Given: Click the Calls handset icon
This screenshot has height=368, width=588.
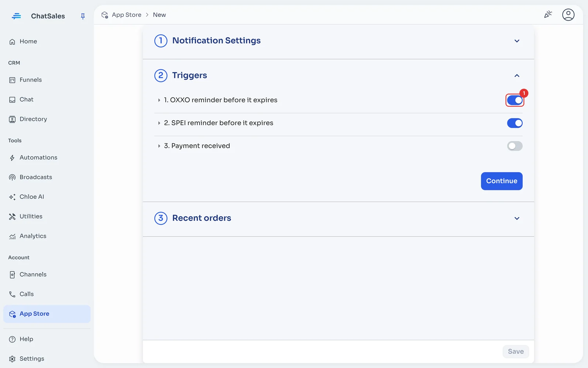Looking at the screenshot, I should pos(12,294).
